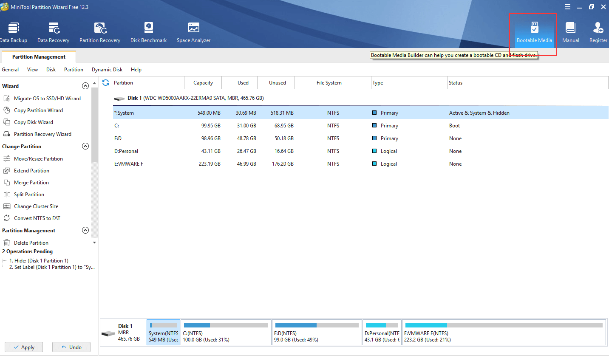This screenshot has height=364, width=609.
Task: Click Disk 1 drive icon in disk map
Action: coord(108,334)
